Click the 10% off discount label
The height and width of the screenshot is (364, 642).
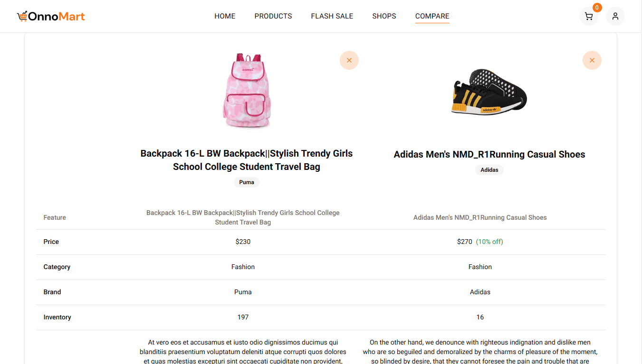(x=490, y=241)
